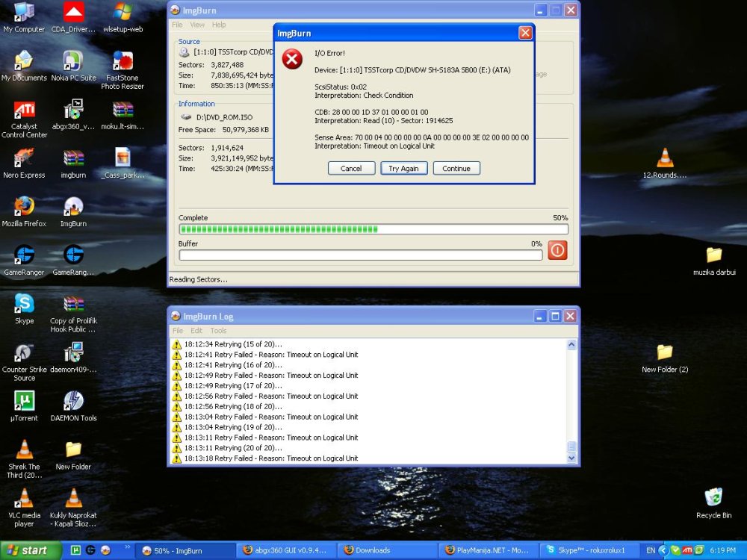Open the View menu in ImgBurn window
This screenshot has width=747, height=560.
197,25
